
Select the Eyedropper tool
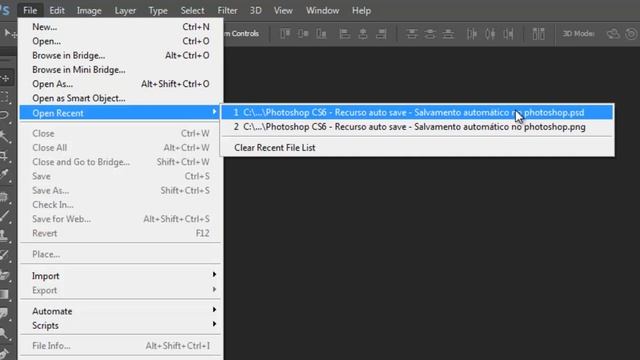pyautogui.click(x=4, y=174)
